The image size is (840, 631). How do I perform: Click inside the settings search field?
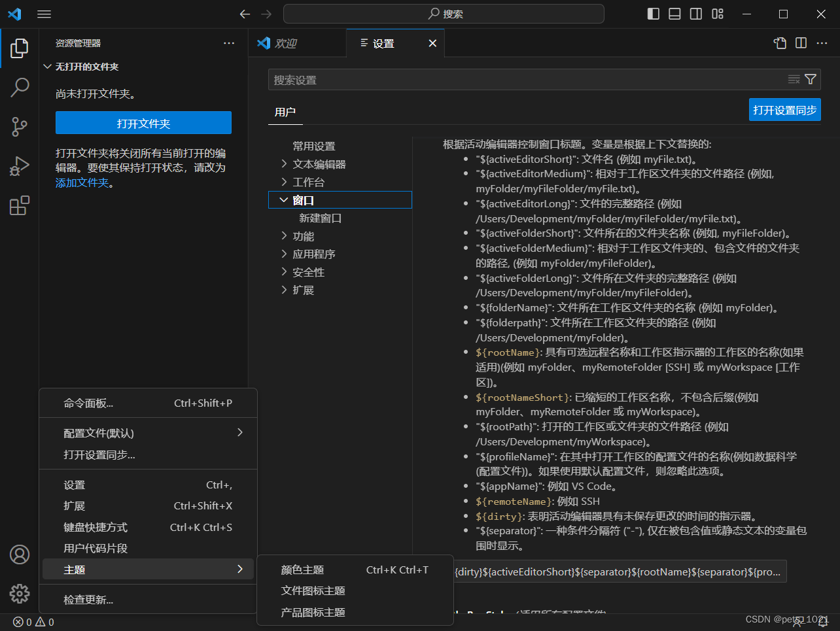point(458,79)
